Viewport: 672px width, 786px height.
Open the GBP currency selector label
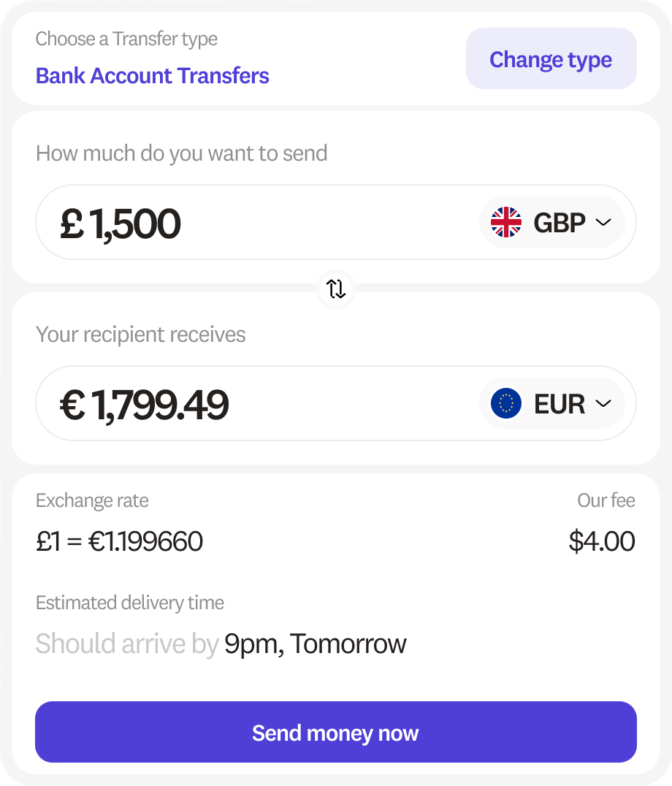point(560,222)
